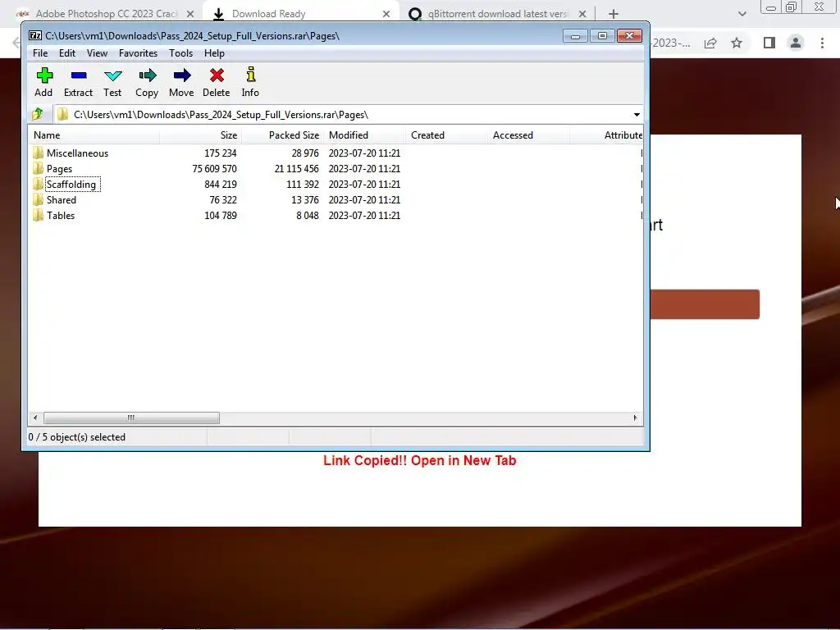Open a new Chrome tab
This screenshot has height=630, width=840.
click(x=614, y=14)
